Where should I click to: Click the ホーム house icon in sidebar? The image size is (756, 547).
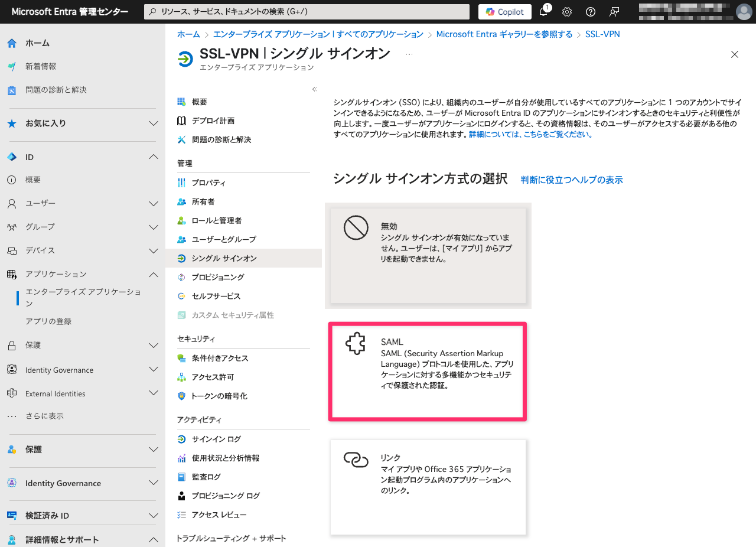(12, 43)
